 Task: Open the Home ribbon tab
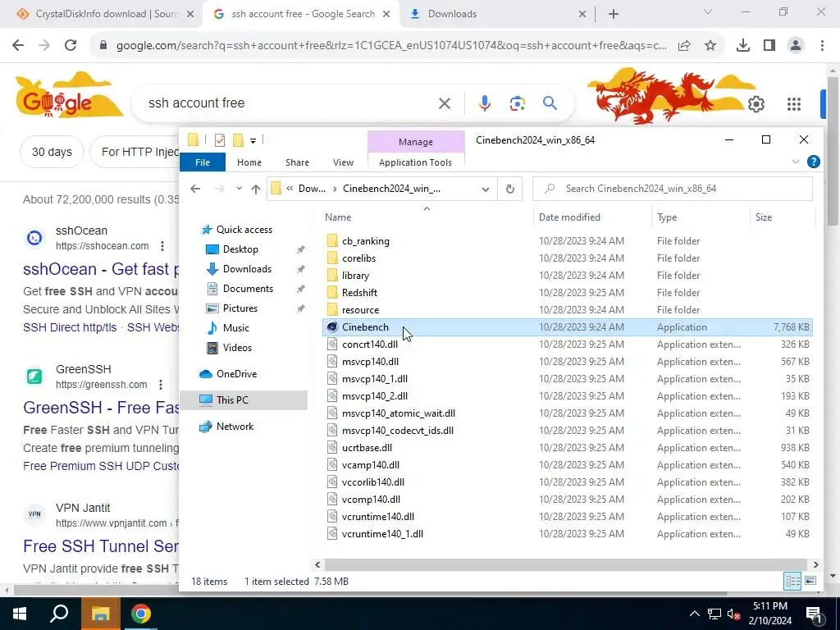(249, 162)
